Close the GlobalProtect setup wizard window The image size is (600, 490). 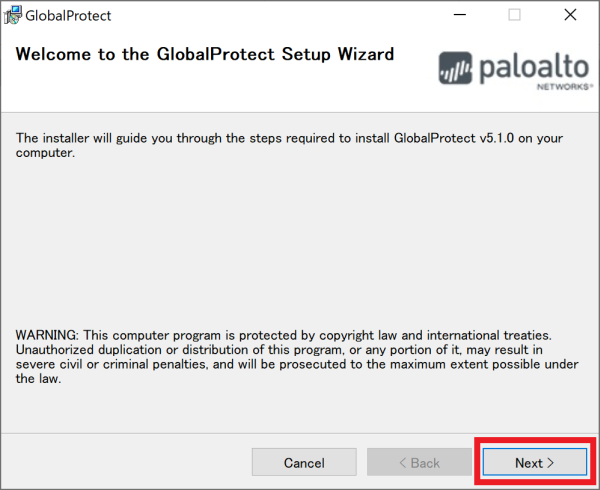click(x=569, y=15)
